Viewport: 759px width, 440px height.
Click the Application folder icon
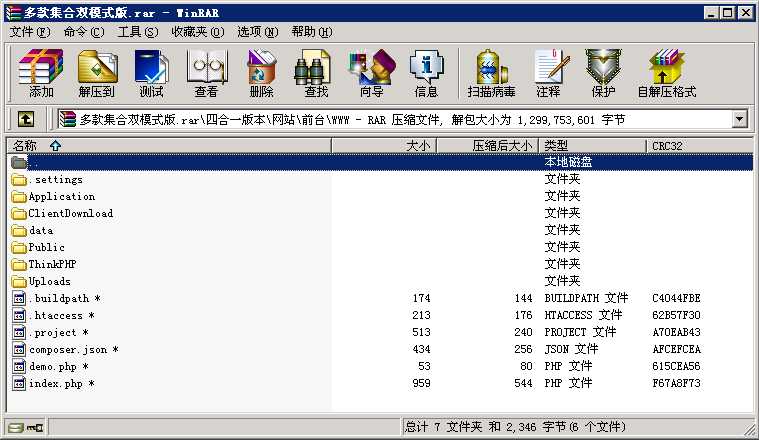click(x=19, y=197)
